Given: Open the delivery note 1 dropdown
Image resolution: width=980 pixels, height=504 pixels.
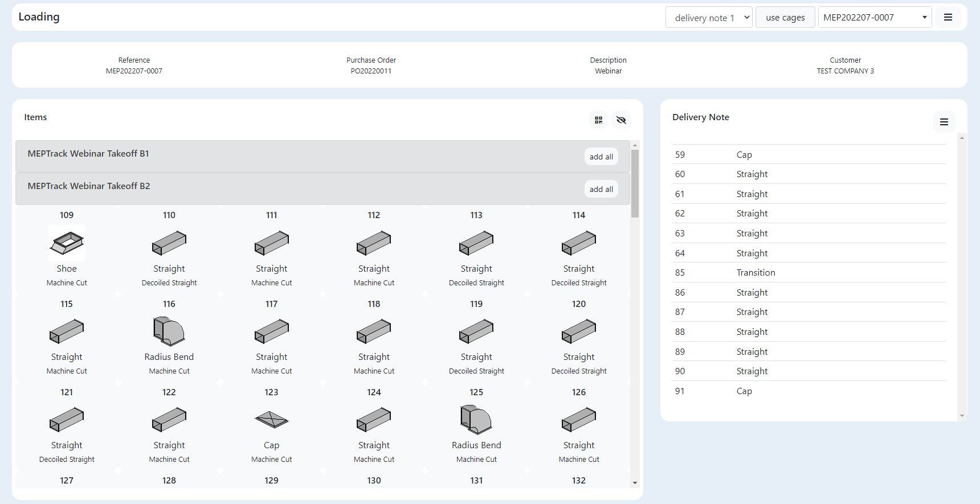Looking at the screenshot, I should [x=709, y=18].
